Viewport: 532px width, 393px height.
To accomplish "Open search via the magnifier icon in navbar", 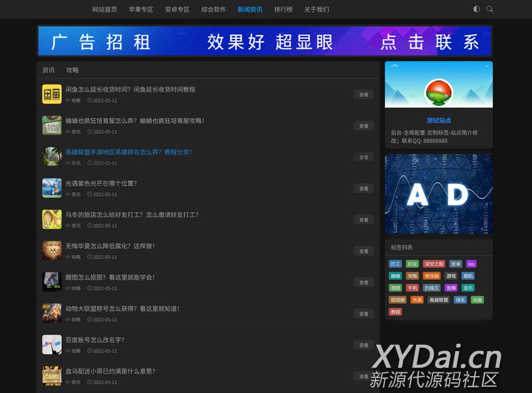I will coord(489,9).
